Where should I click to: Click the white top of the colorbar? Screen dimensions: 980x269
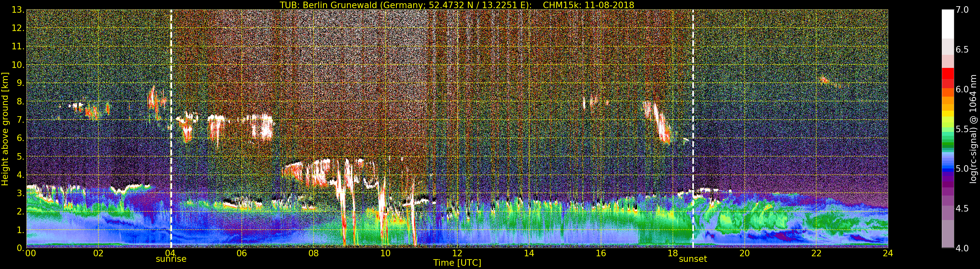coord(948,24)
